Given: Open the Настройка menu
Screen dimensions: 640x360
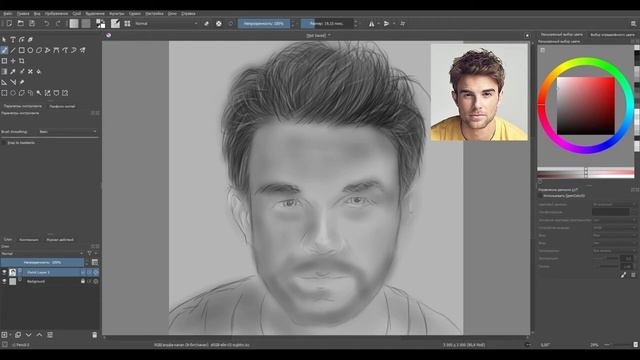Looking at the screenshot, I should pyautogui.click(x=154, y=13).
